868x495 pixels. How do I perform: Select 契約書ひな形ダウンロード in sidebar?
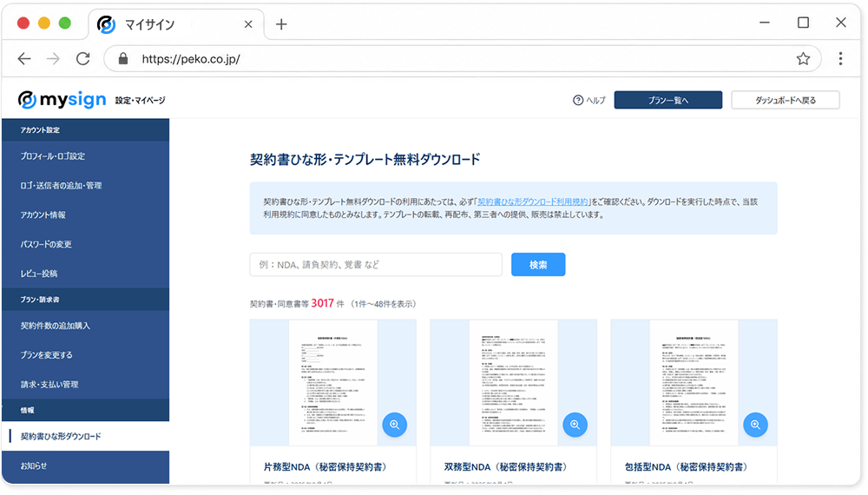(x=86, y=436)
